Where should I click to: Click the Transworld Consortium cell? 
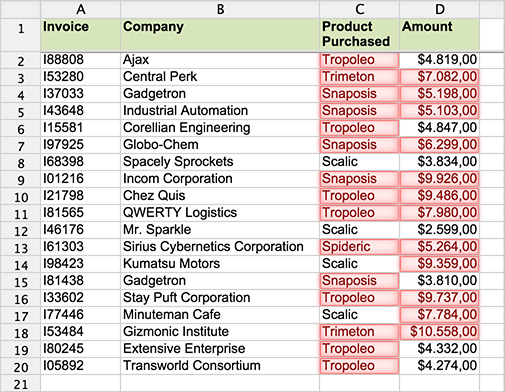point(220,366)
